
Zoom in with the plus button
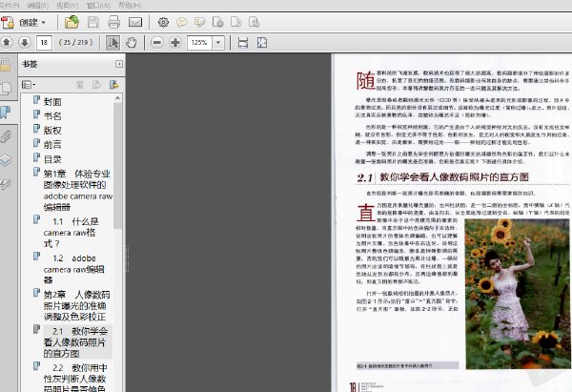(175, 43)
